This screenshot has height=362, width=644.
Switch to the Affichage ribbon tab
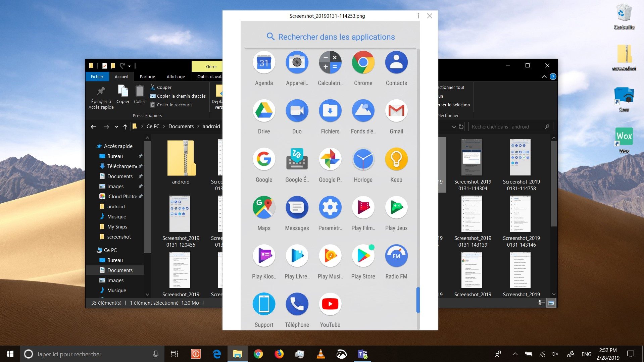176,76
